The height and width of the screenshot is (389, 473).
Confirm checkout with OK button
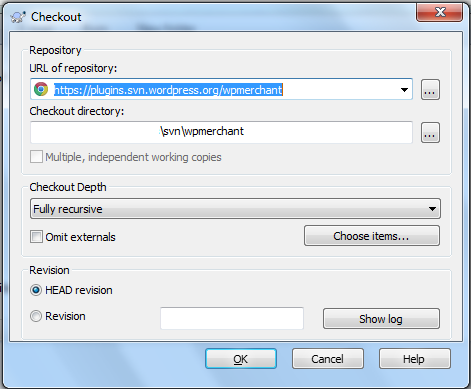point(241,359)
